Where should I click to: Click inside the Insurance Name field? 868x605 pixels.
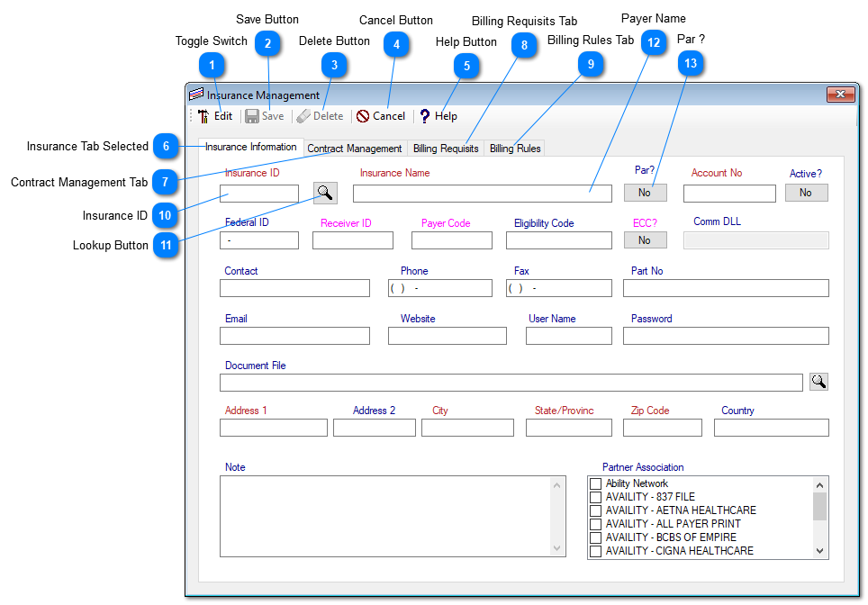(x=482, y=193)
